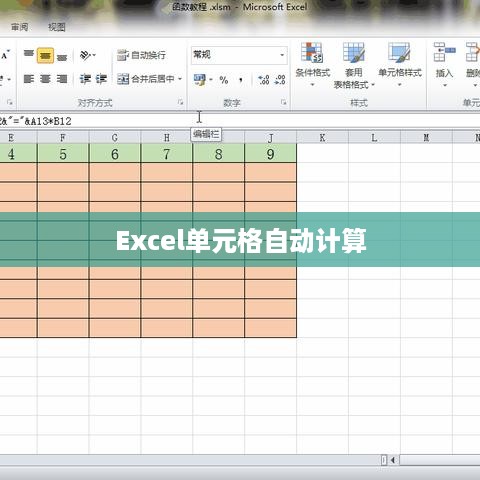Expand the 插入 dropdown arrow

point(444,86)
